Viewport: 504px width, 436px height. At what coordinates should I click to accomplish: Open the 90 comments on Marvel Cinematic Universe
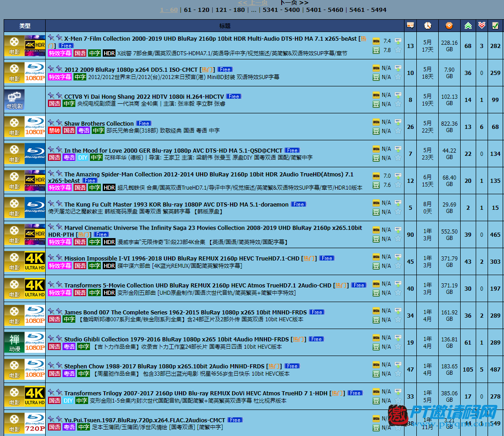point(410,234)
